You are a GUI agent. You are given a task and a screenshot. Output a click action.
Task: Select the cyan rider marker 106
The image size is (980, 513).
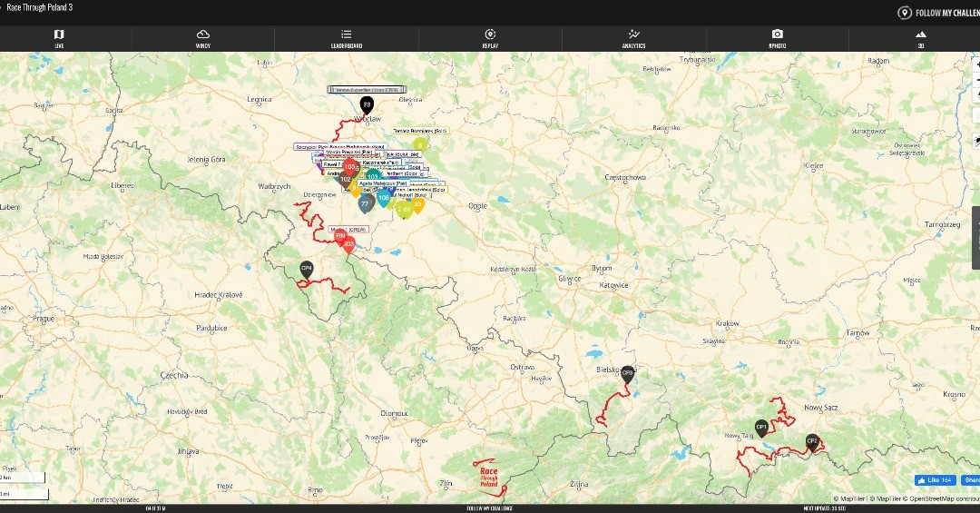[x=383, y=198]
